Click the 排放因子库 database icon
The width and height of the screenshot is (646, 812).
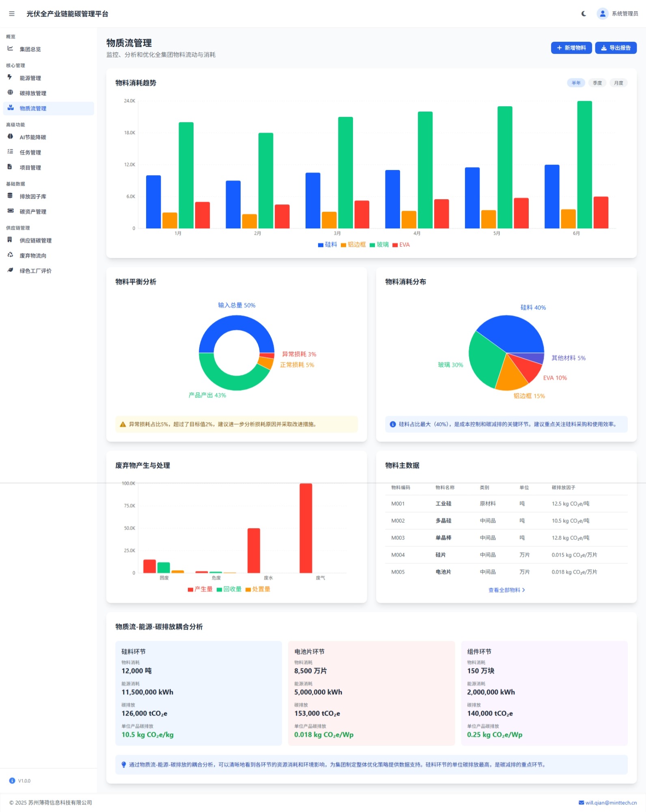[10, 196]
